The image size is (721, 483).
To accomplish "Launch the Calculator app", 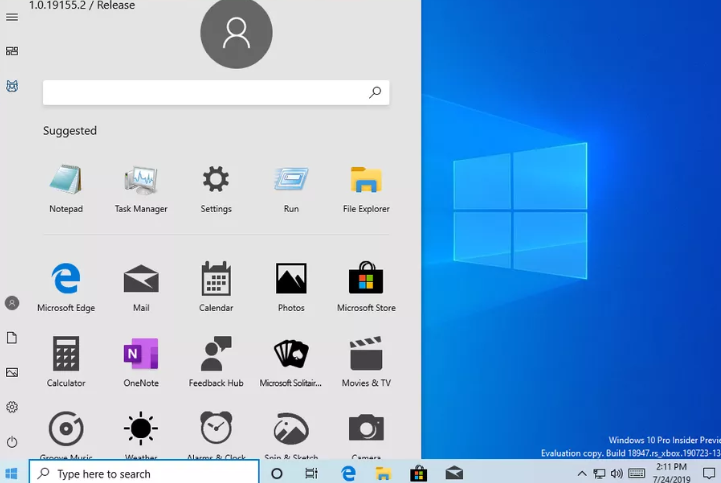I will tap(66, 362).
